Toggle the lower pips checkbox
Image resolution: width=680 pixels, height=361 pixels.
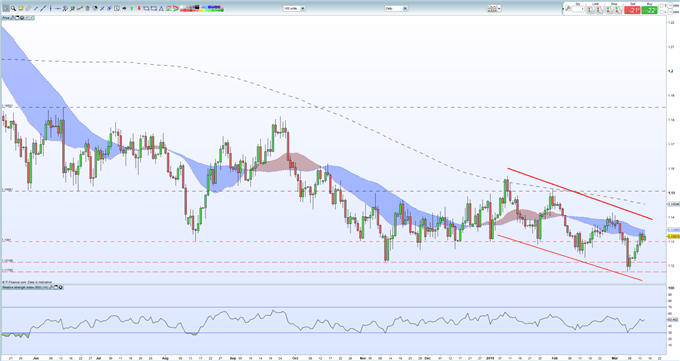tap(662, 12)
